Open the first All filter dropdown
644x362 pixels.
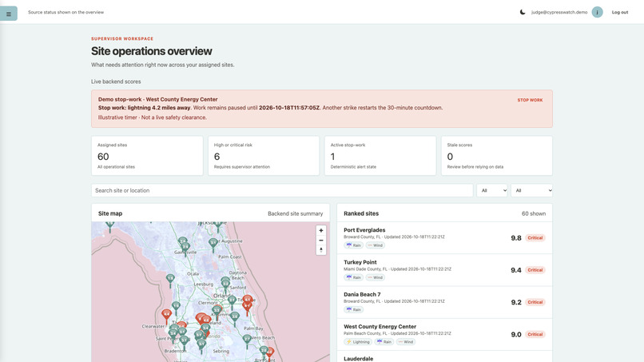492,190
